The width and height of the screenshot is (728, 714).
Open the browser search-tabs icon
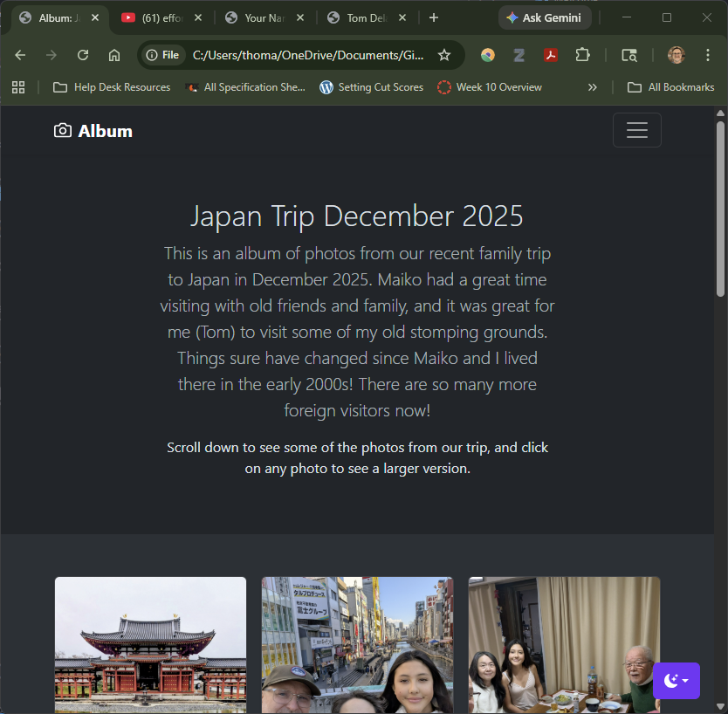[629, 54]
